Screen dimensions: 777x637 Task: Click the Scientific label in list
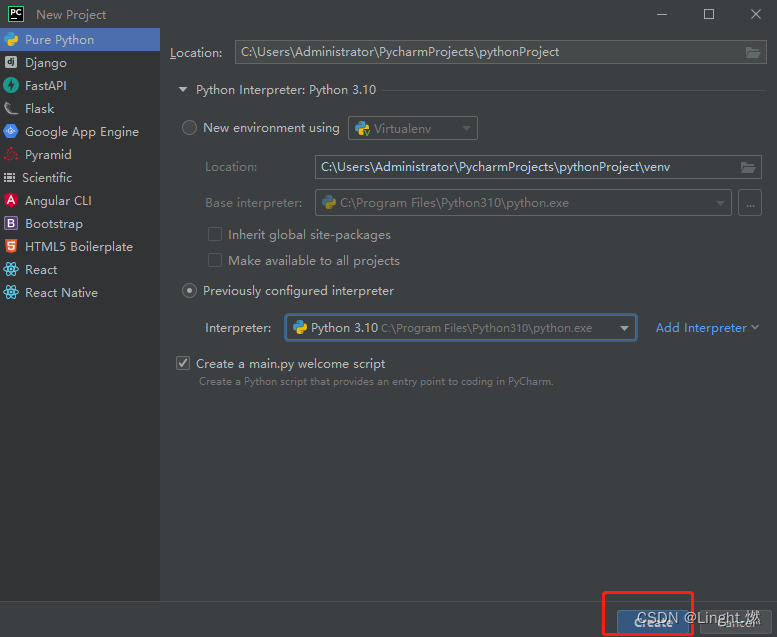pos(47,177)
